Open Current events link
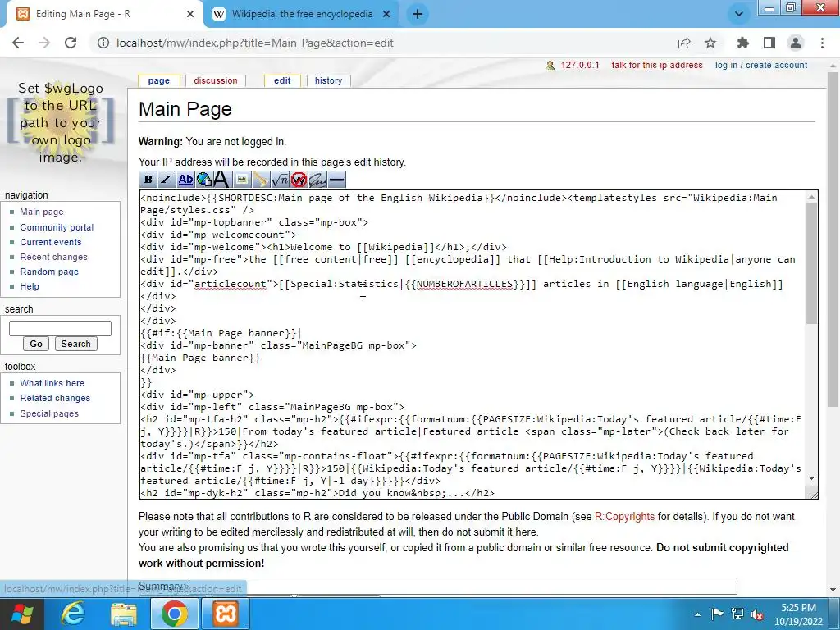The height and width of the screenshot is (630, 840). click(x=51, y=242)
